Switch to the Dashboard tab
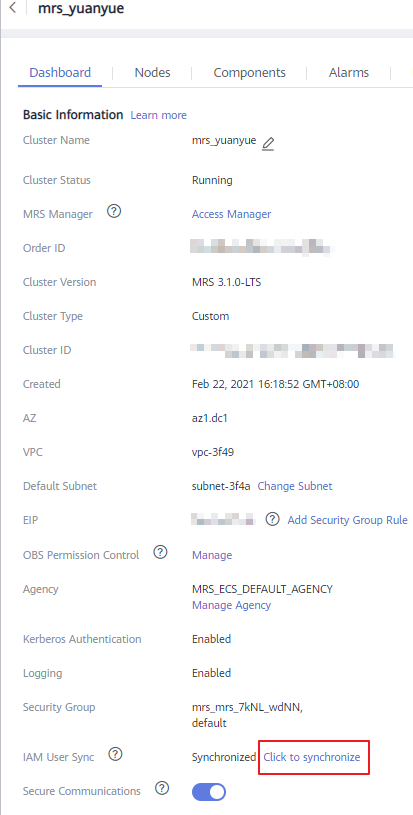This screenshot has width=413, height=815. [60, 73]
